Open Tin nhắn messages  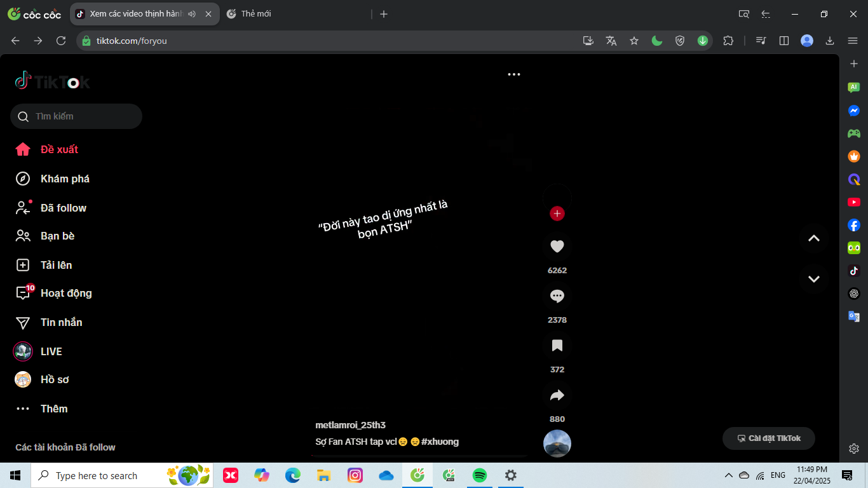click(x=61, y=322)
